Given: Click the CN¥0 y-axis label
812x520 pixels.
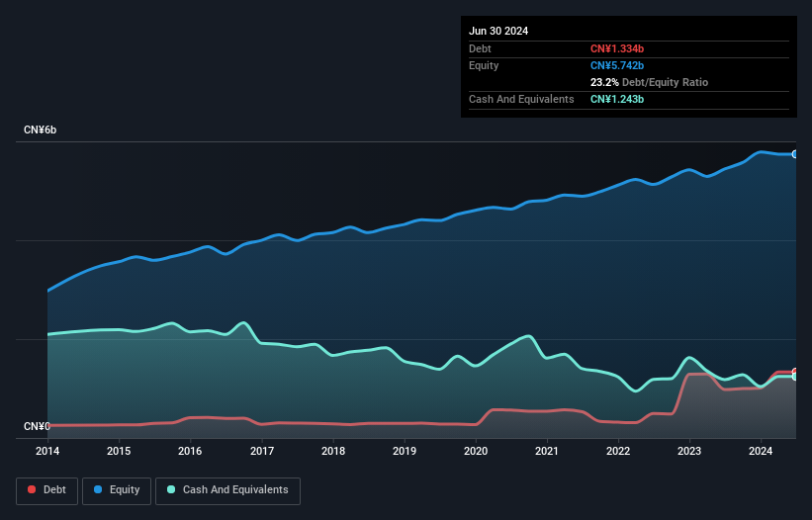Looking at the screenshot, I should [37, 426].
